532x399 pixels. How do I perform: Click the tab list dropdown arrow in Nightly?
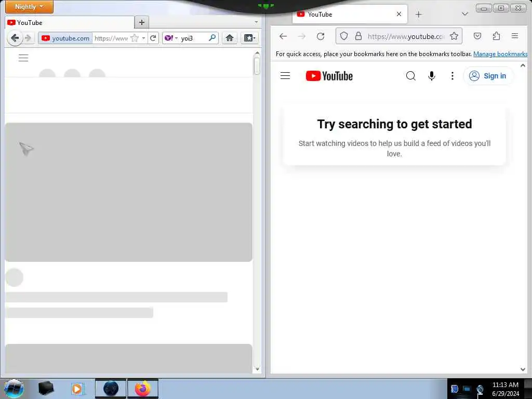[x=256, y=22]
